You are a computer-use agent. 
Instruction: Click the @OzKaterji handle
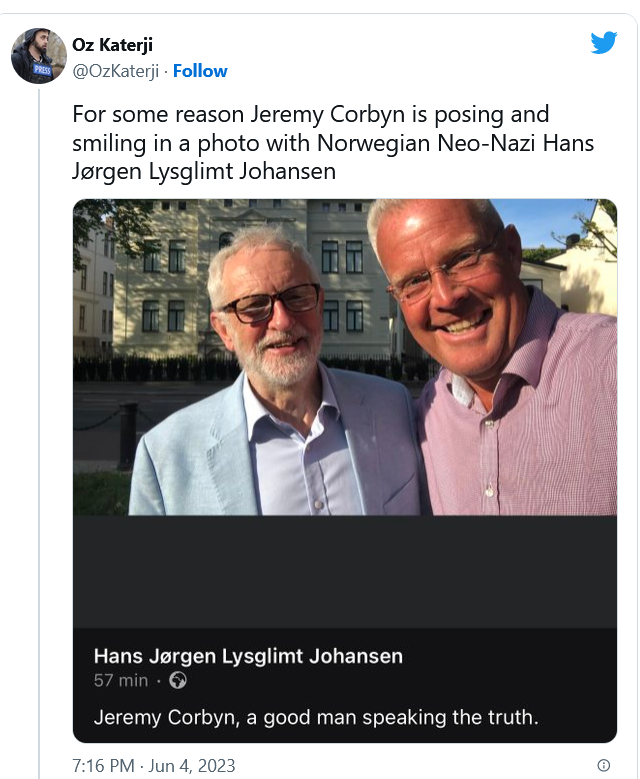click(x=115, y=71)
